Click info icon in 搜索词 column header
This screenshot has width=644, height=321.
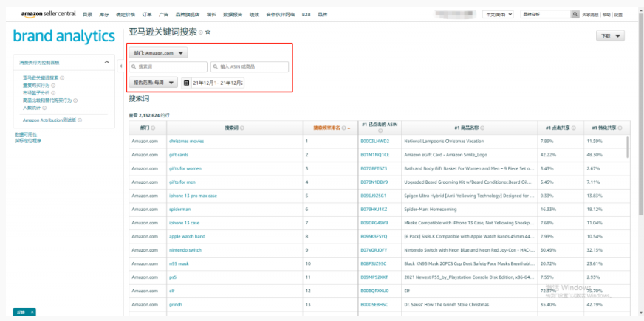(242, 128)
